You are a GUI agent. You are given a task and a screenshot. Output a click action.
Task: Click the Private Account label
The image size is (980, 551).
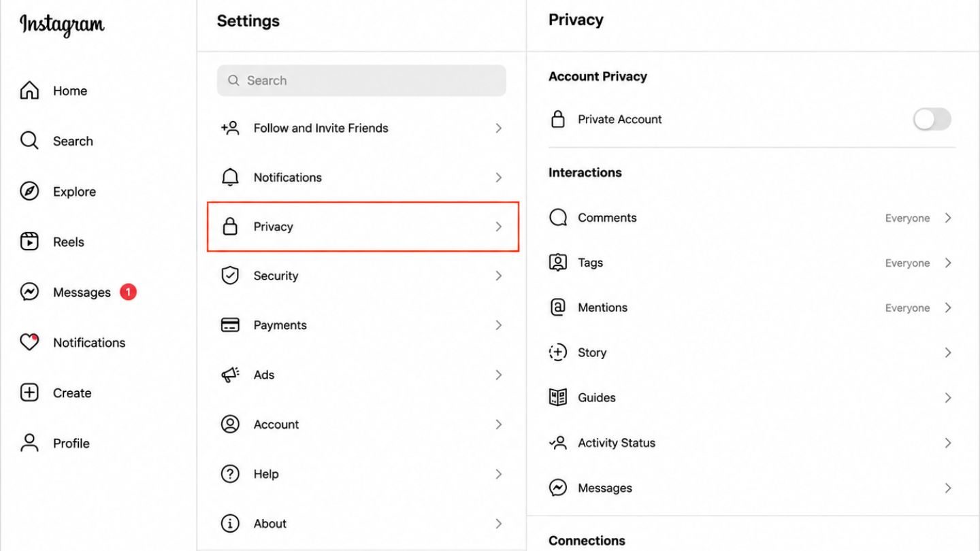[x=620, y=119]
